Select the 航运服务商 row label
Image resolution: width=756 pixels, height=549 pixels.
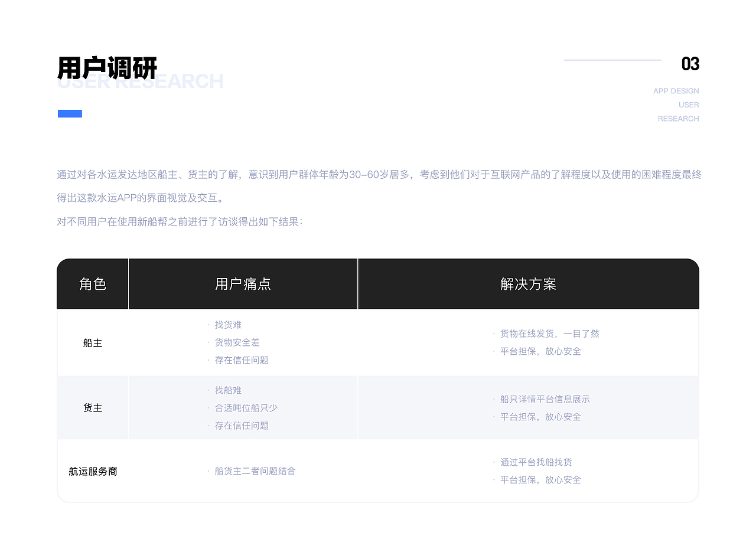click(92, 471)
